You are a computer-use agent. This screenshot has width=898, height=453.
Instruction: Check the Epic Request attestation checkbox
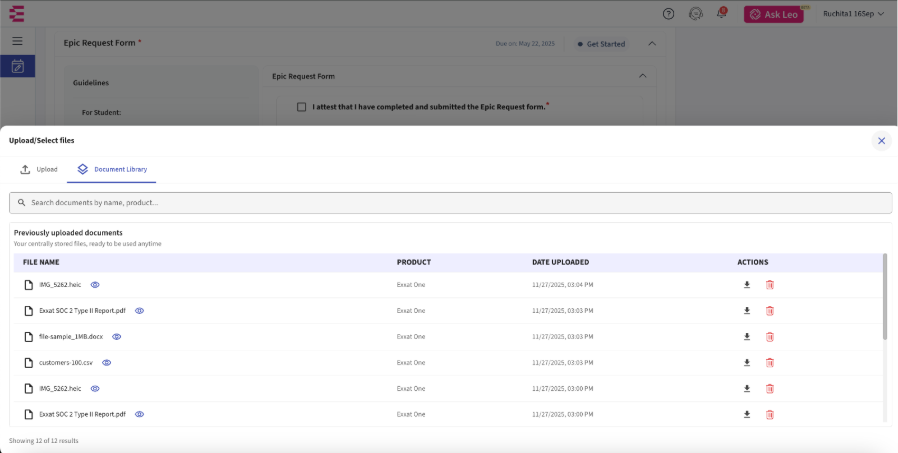302,107
